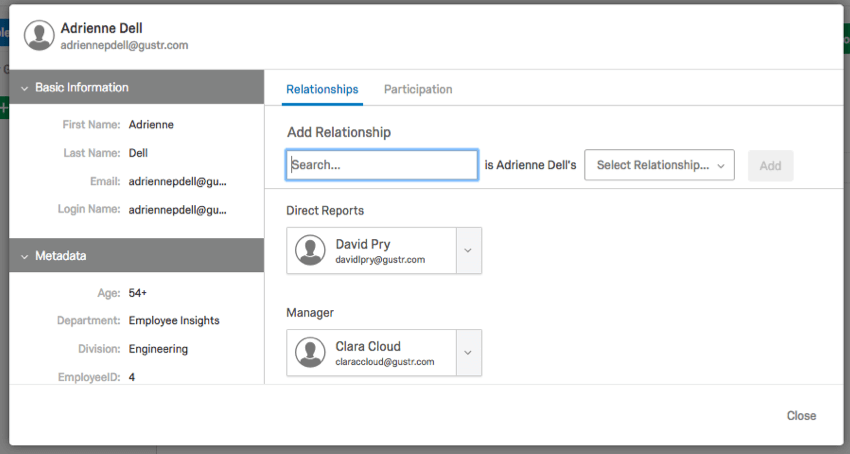850x454 pixels.
Task: Click the Email value in Basic Information
Action: coord(178,182)
